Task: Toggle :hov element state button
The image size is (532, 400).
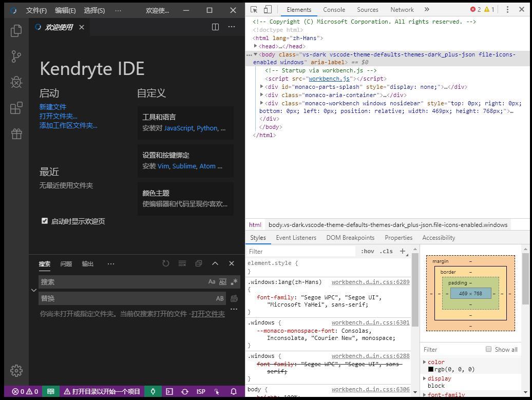Action: tap(368, 251)
